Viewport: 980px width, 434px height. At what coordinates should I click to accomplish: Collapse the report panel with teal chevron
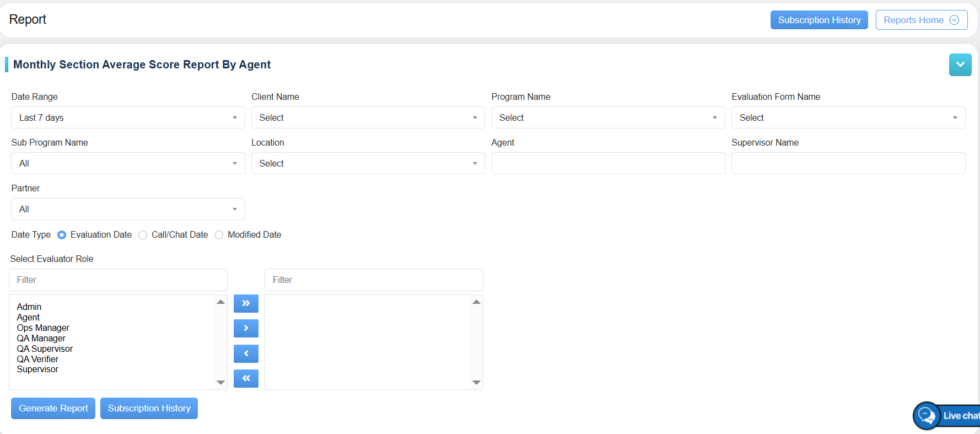(960, 65)
